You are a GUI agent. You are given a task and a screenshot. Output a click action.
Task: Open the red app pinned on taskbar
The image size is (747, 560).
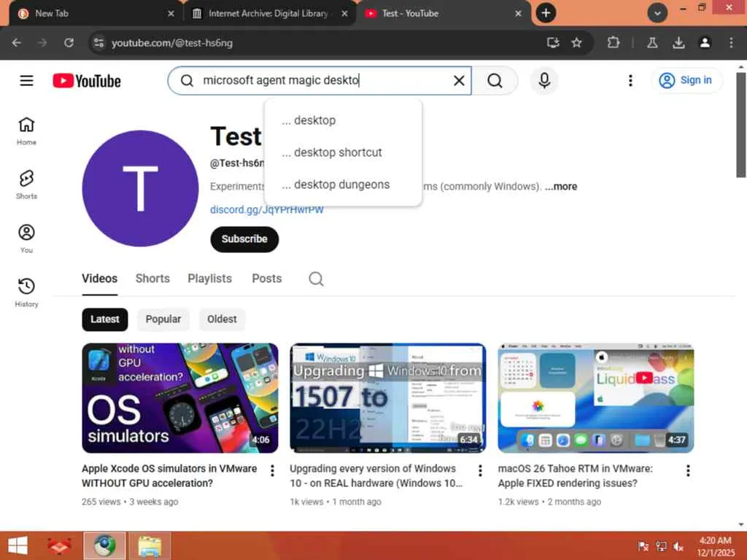click(60, 545)
